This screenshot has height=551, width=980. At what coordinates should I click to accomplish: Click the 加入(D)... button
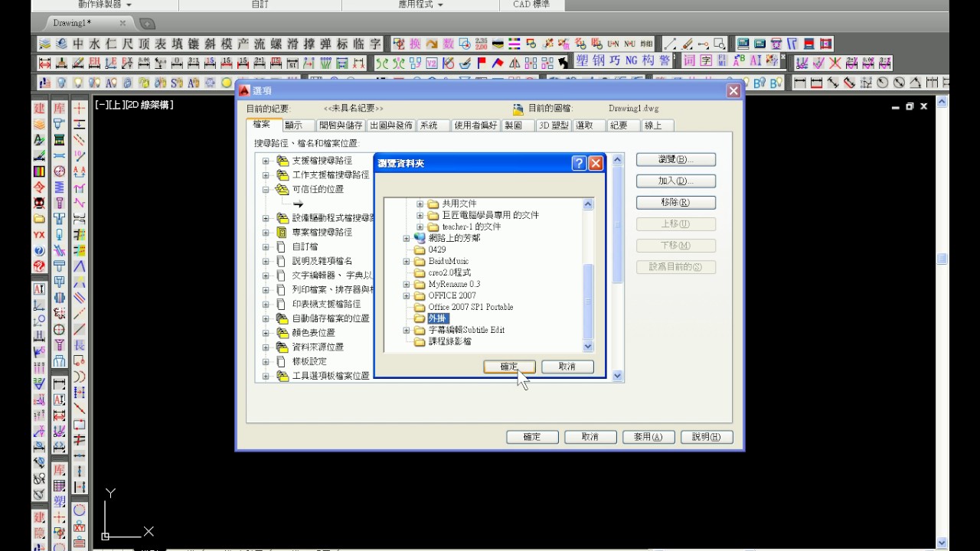pos(676,181)
